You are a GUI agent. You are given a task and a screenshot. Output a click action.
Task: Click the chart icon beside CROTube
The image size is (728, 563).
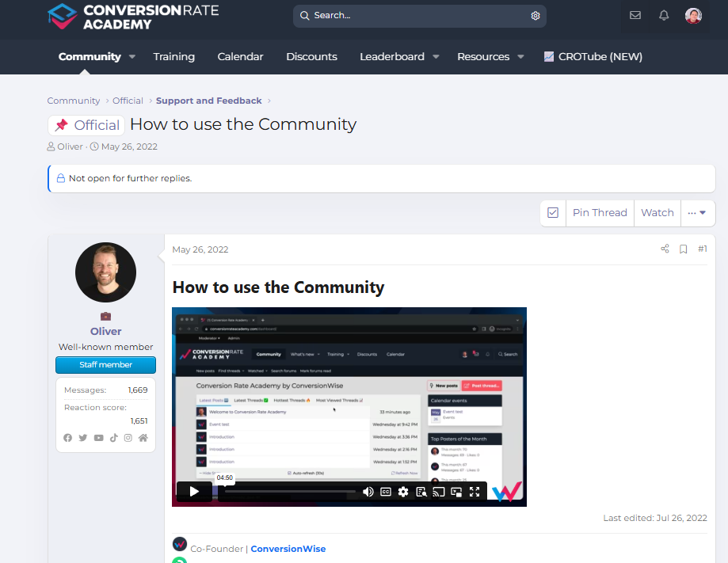pos(549,57)
